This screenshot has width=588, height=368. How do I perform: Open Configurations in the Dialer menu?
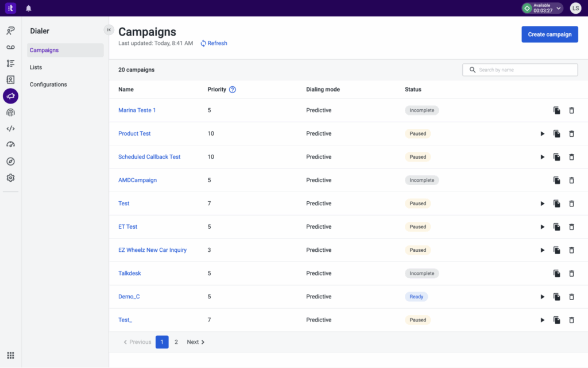[48, 85]
